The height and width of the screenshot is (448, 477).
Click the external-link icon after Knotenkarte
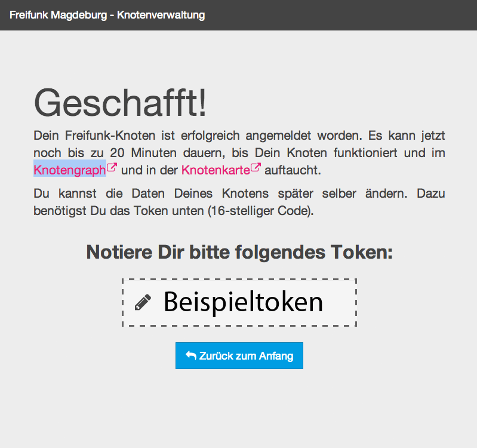256,167
